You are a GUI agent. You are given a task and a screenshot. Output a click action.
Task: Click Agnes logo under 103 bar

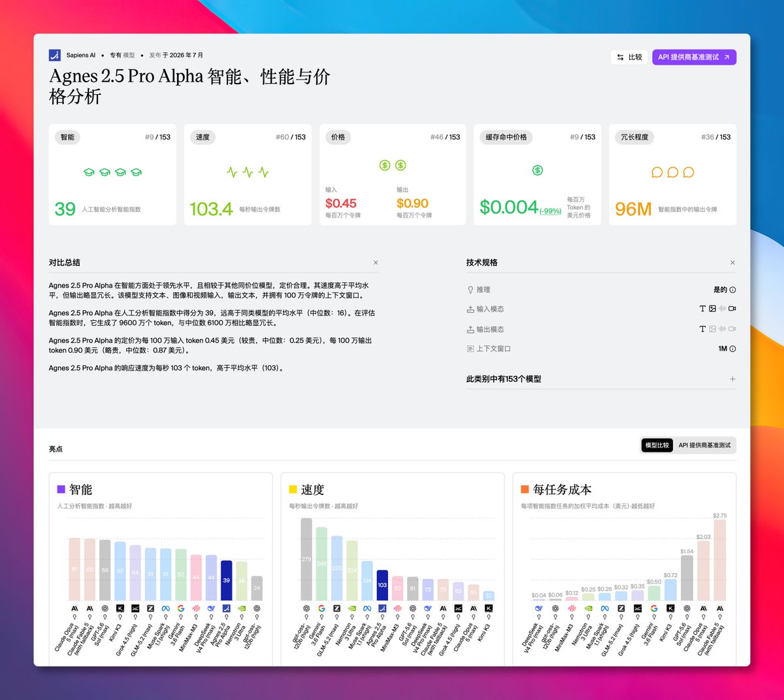(382, 608)
